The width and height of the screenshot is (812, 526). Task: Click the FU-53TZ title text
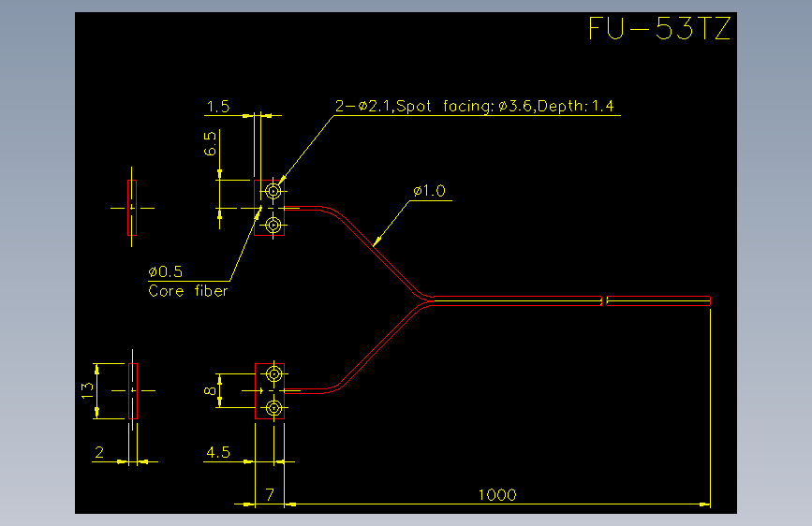pos(659,28)
